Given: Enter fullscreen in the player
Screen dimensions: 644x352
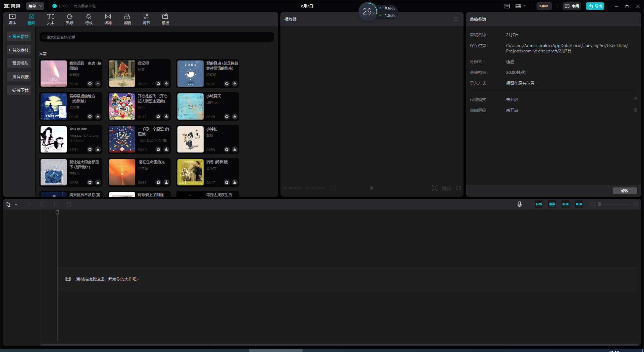Looking at the screenshot, I should coord(458,188).
